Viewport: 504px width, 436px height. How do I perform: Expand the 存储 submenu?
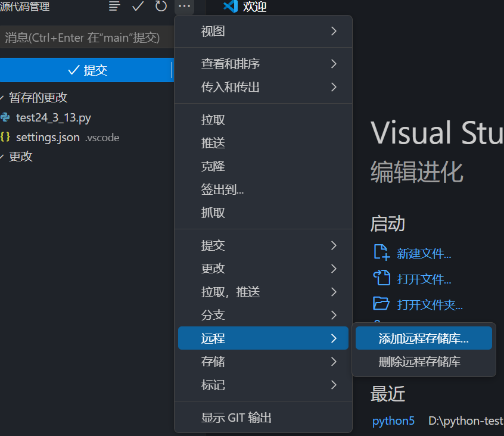tap(263, 362)
